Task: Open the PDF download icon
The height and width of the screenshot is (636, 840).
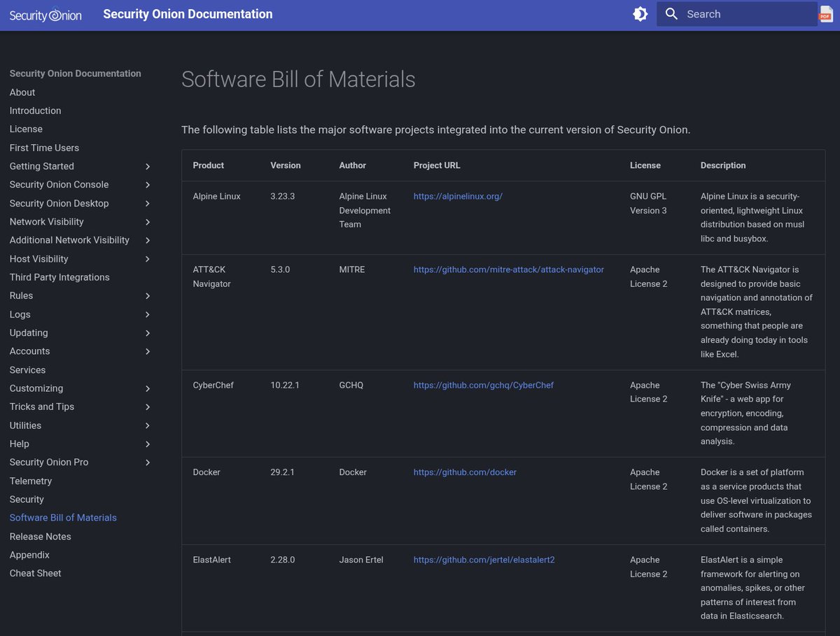Action: coord(826,14)
